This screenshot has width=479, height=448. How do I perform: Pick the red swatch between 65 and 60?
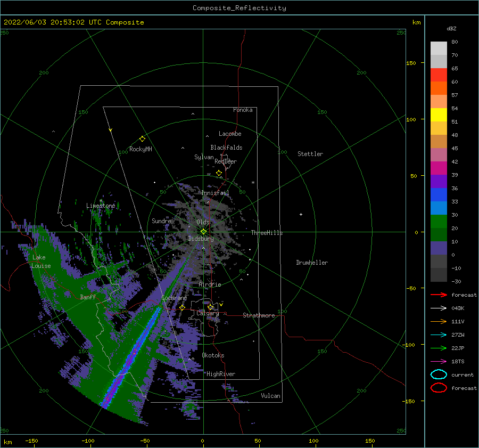point(439,75)
